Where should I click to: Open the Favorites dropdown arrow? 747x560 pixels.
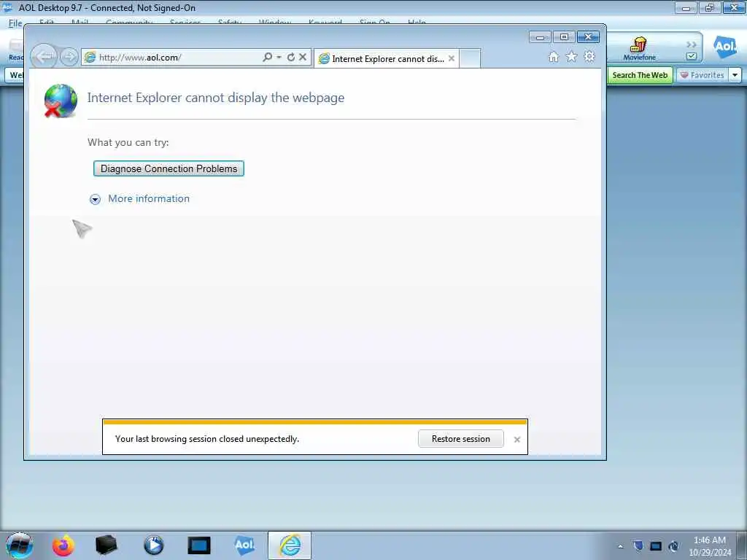[x=735, y=75]
